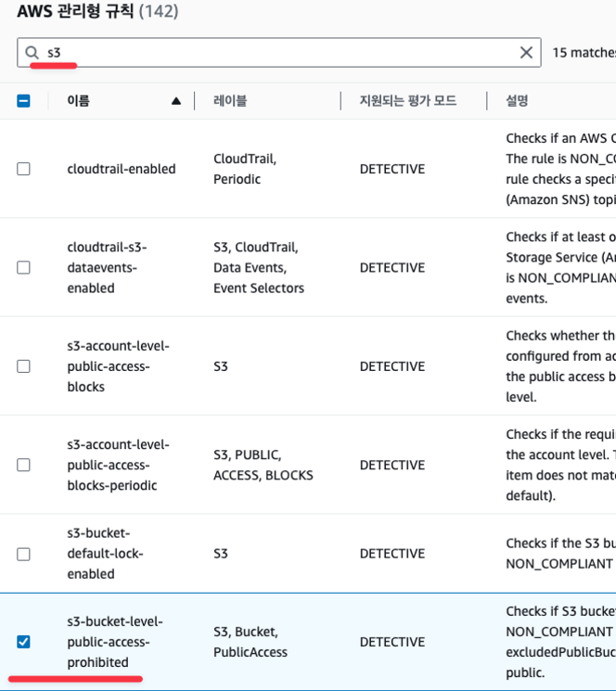This screenshot has width=616, height=691.
Task: Select s3-account-level-public-access-blocks-periodic rule name
Action: click(x=118, y=465)
